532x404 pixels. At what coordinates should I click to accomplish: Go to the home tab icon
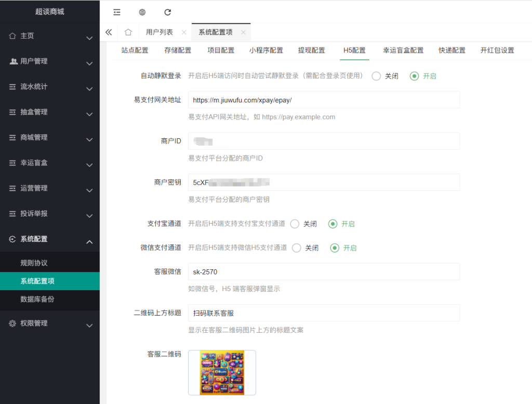click(x=128, y=32)
